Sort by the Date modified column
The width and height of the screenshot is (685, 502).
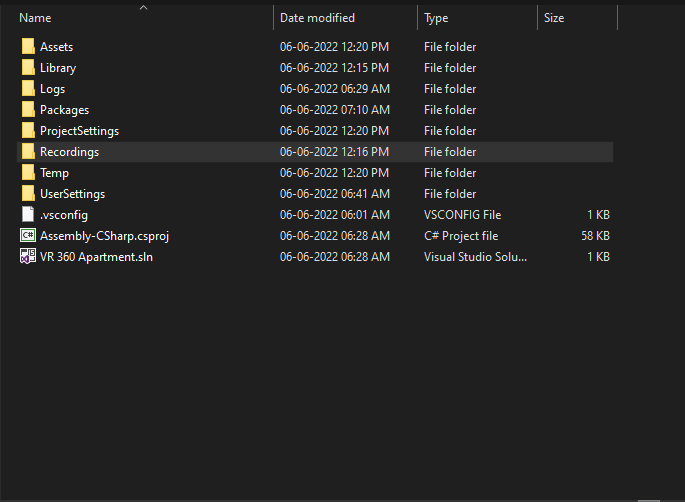point(317,18)
